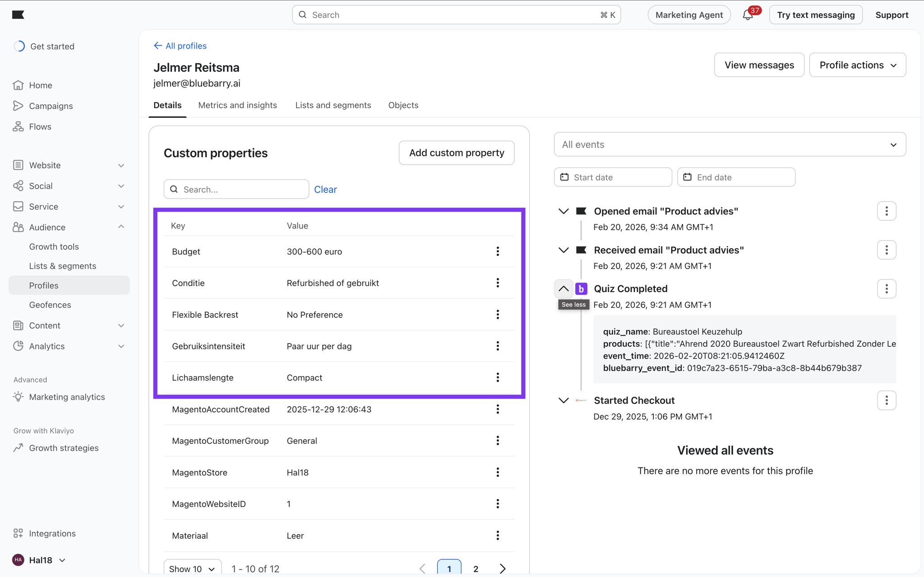Viewport: 924px width, 577px height.
Task: Switch to the Objects tab
Action: (403, 105)
